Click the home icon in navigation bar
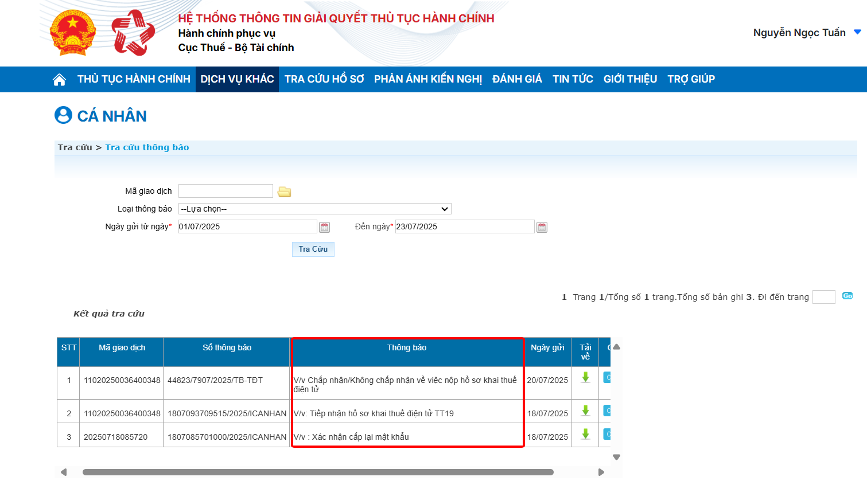This screenshot has height=504, width=867. click(x=59, y=80)
